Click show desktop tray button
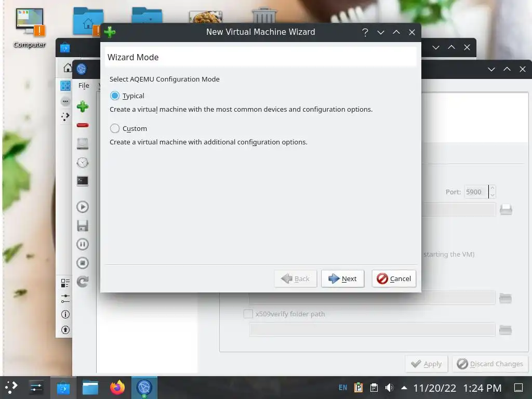 tap(518, 388)
